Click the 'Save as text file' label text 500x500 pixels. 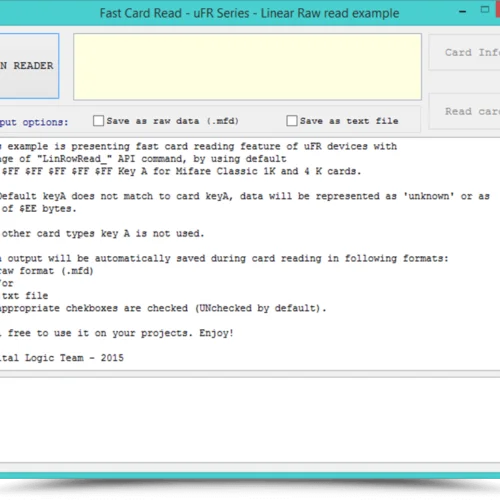click(349, 121)
